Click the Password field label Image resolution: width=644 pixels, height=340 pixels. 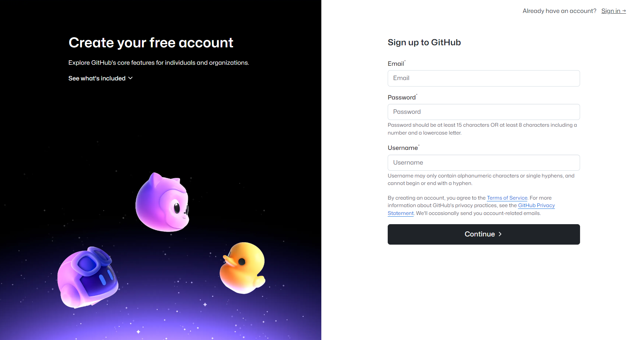402,97
